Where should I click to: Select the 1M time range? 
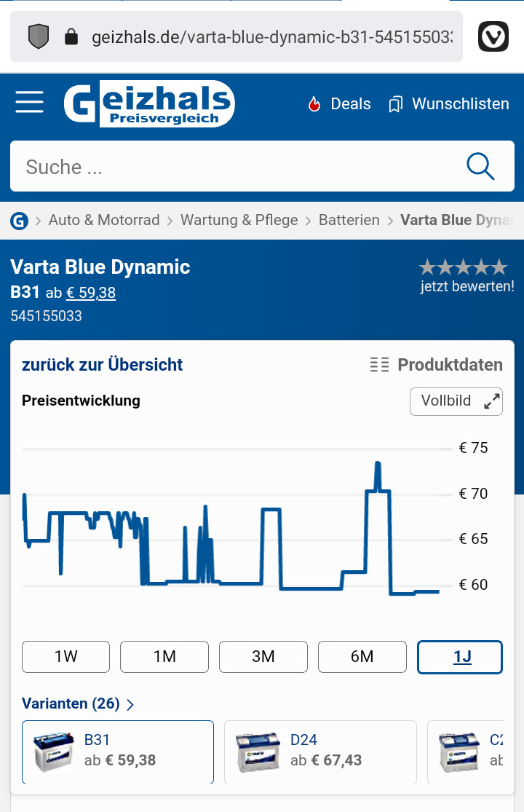click(x=164, y=657)
